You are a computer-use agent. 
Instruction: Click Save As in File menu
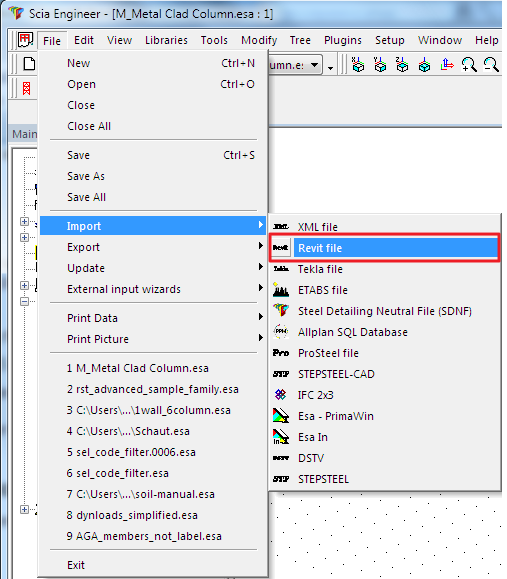86,176
